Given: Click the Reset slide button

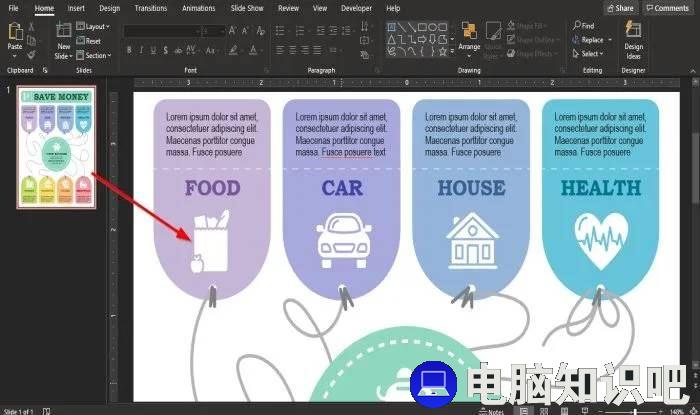Looking at the screenshot, I should click(x=88, y=41).
